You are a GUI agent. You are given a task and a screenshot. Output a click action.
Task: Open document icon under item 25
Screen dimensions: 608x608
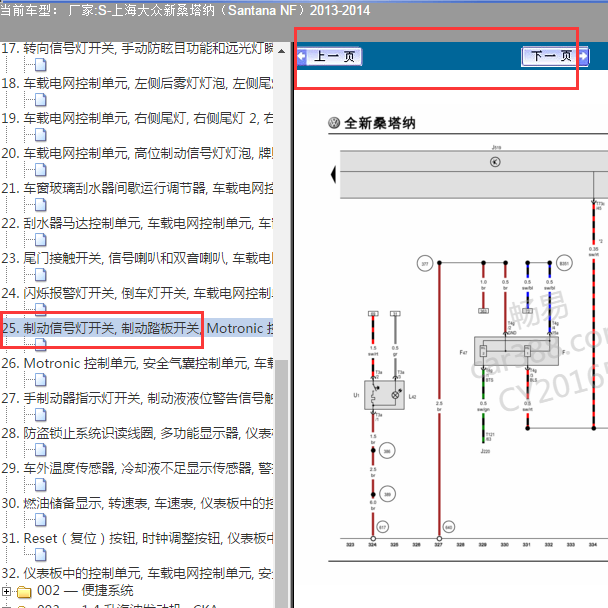[x=40, y=344]
